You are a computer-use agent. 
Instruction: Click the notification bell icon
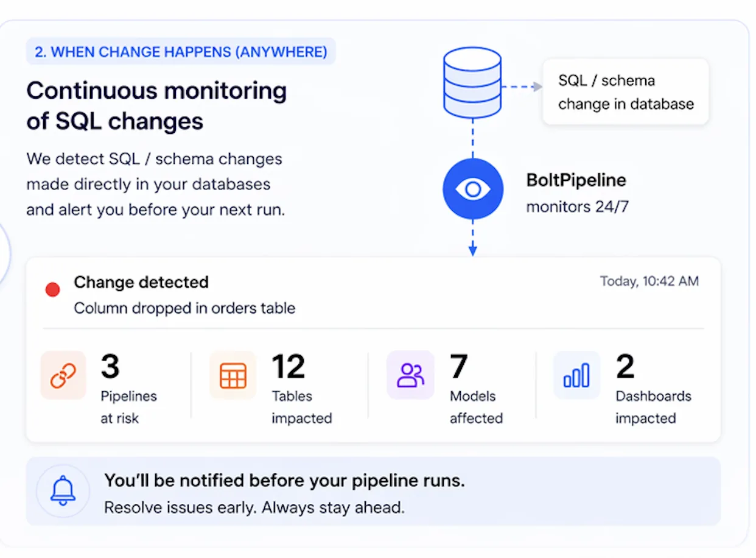click(63, 490)
